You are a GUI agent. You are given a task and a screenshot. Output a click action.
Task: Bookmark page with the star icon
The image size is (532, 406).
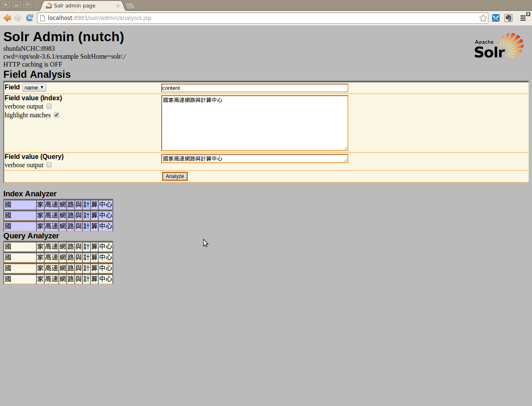(x=483, y=18)
